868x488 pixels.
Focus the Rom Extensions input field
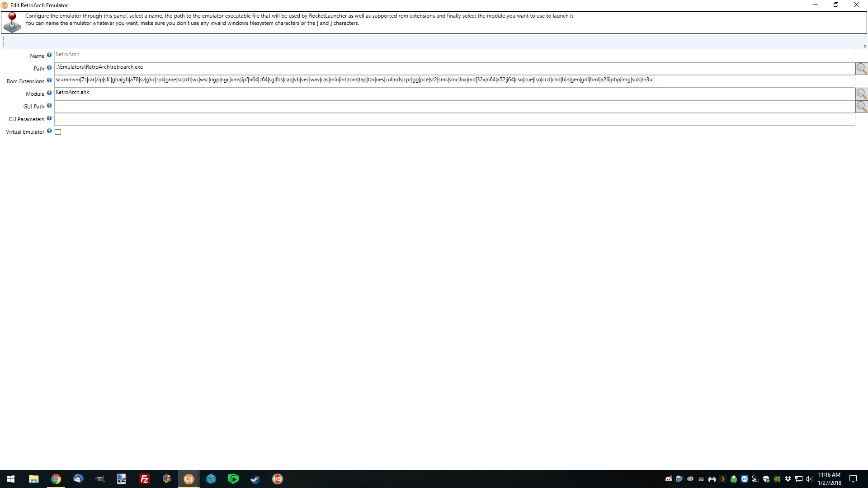click(x=454, y=81)
